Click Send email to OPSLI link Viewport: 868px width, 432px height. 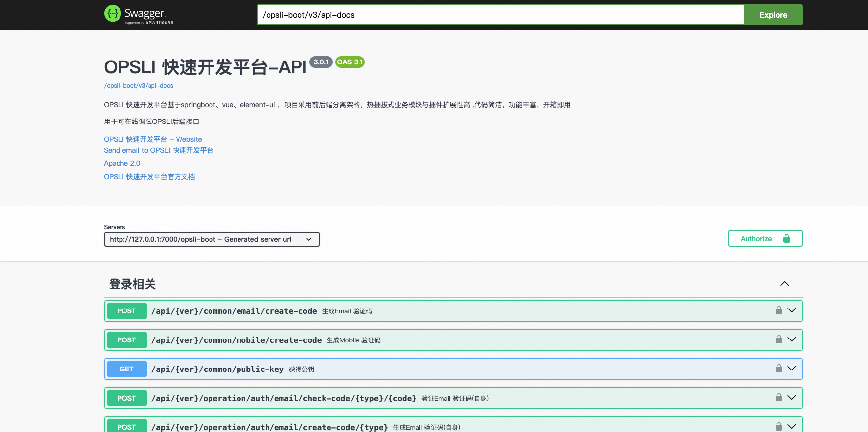tap(159, 150)
